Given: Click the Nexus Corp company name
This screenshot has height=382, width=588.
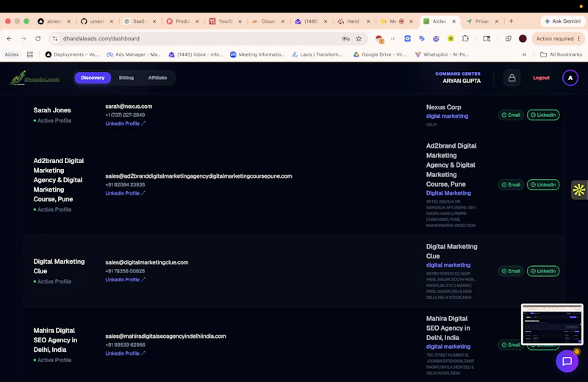Looking at the screenshot, I should pyautogui.click(x=443, y=107).
